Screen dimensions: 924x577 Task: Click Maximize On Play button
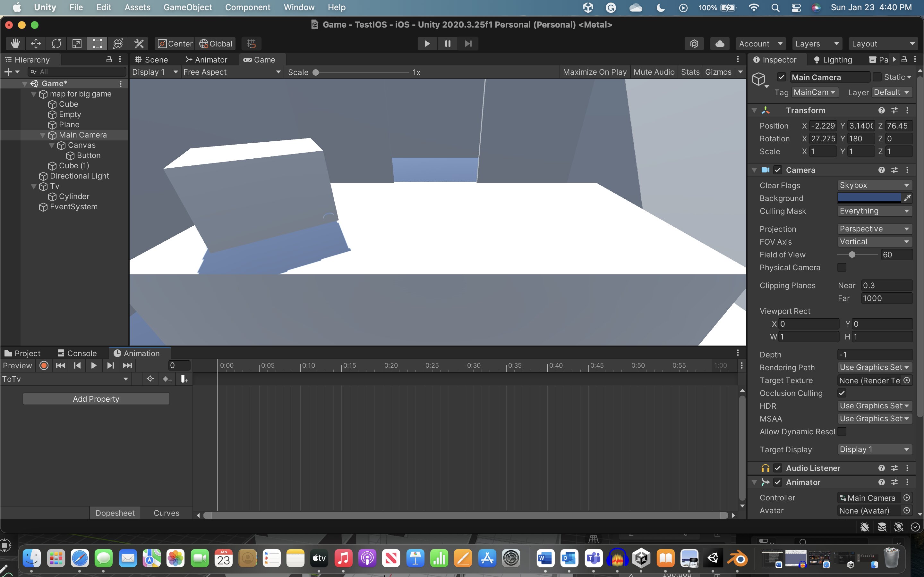pos(595,72)
